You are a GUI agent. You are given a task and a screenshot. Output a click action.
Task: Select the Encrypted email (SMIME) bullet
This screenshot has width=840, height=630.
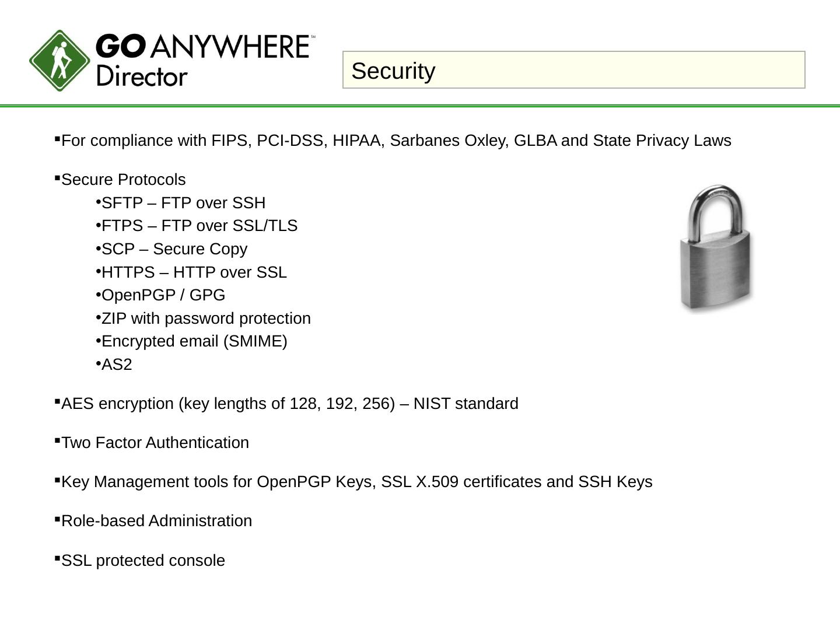tap(194, 341)
